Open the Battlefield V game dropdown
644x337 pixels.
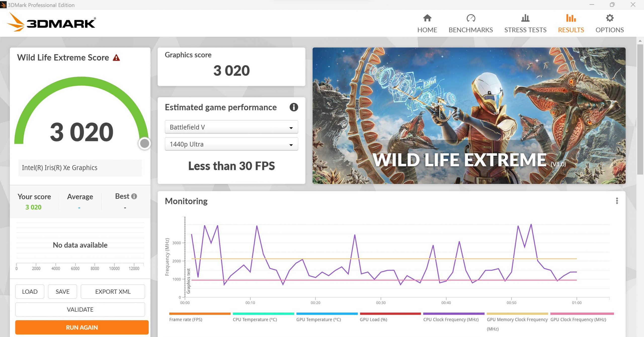pyautogui.click(x=231, y=127)
